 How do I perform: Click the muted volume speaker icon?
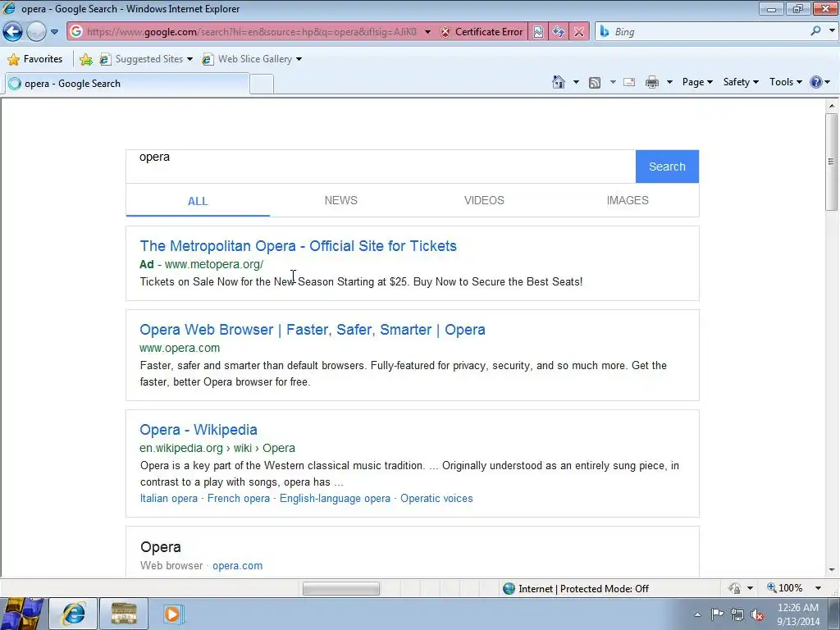coord(757,614)
